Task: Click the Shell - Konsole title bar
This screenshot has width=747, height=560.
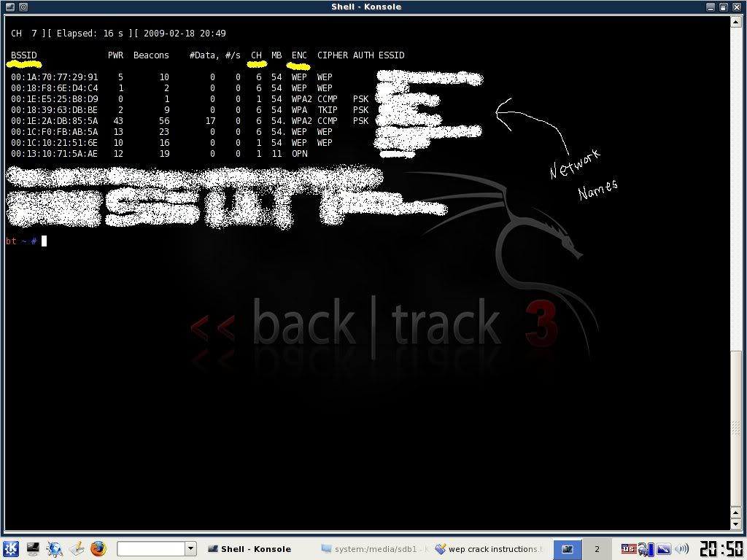Action: pyautogui.click(x=366, y=7)
